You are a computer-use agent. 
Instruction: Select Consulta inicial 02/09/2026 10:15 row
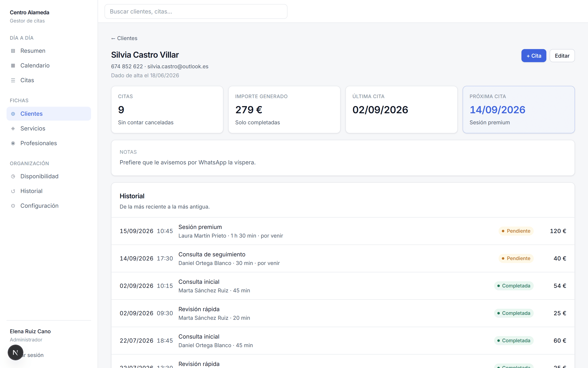coord(343,286)
